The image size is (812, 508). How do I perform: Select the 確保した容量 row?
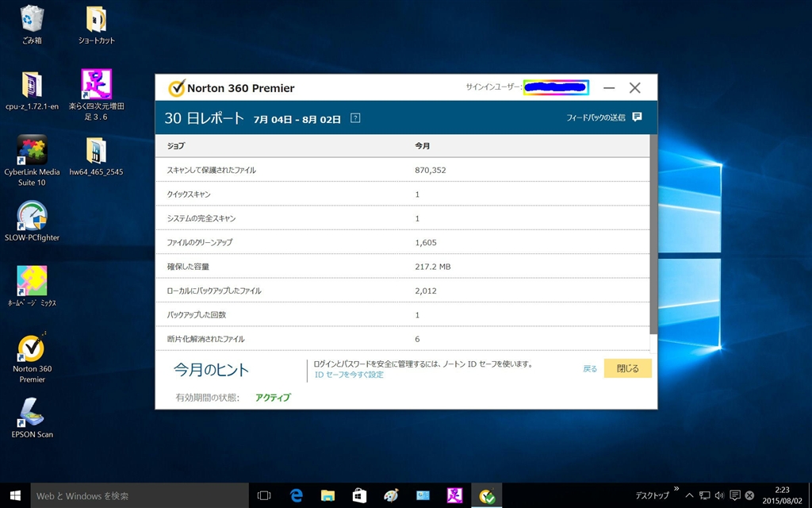[402, 267]
